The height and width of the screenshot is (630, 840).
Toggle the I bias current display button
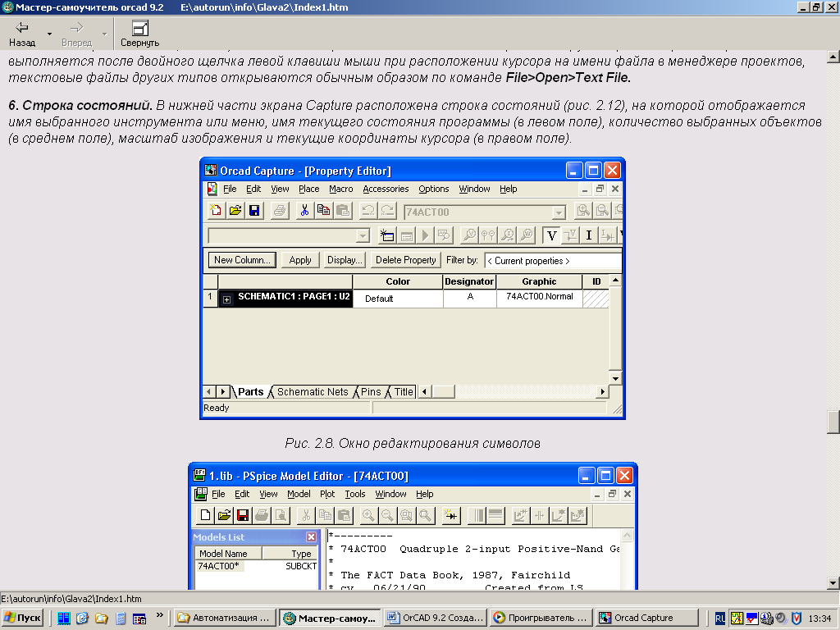589,235
